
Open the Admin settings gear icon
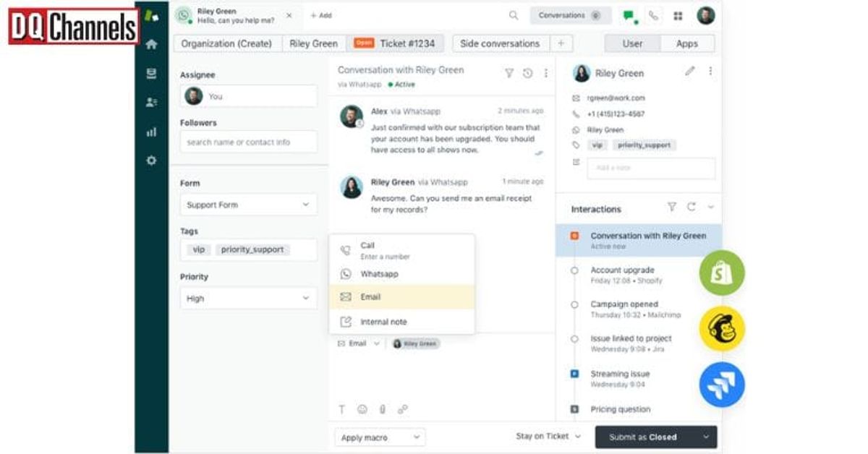click(x=151, y=161)
